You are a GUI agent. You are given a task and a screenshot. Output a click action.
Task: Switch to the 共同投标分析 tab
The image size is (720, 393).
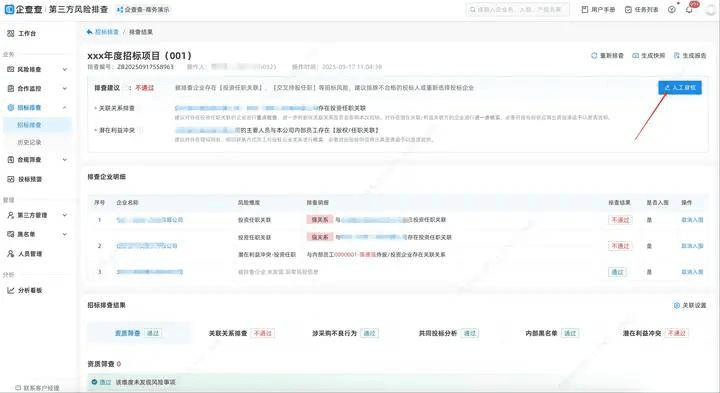(449, 333)
